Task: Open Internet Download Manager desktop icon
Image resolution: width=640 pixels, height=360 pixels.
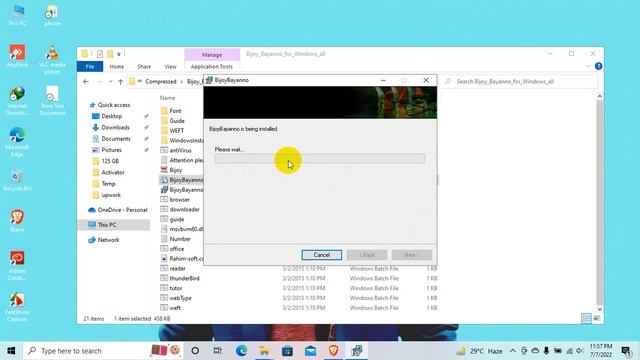Action: [17, 100]
